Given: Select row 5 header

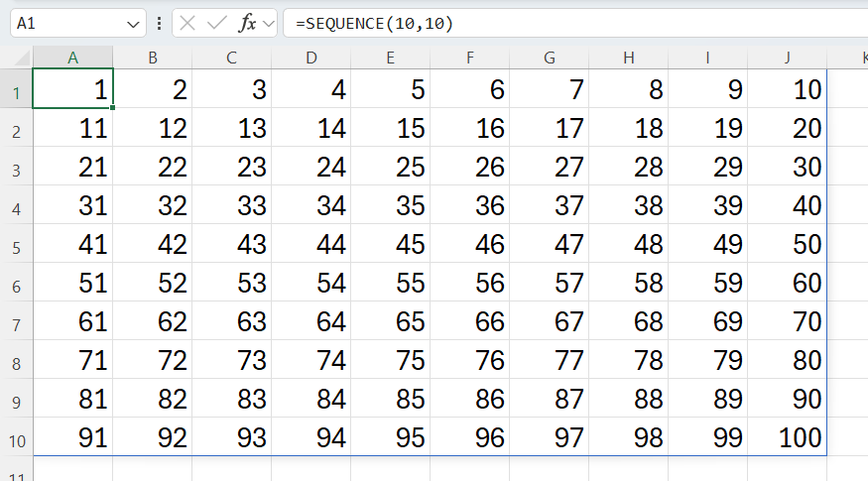Looking at the screenshot, I should [17, 244].
